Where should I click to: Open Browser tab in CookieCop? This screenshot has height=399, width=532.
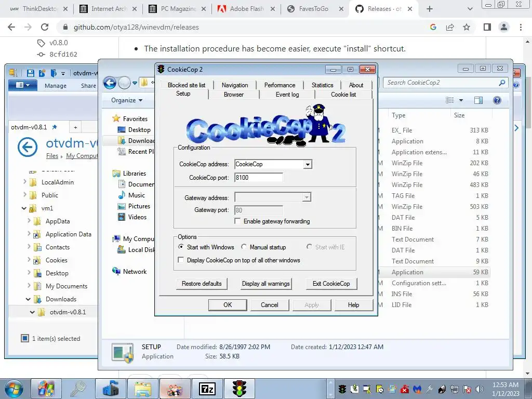233,95
